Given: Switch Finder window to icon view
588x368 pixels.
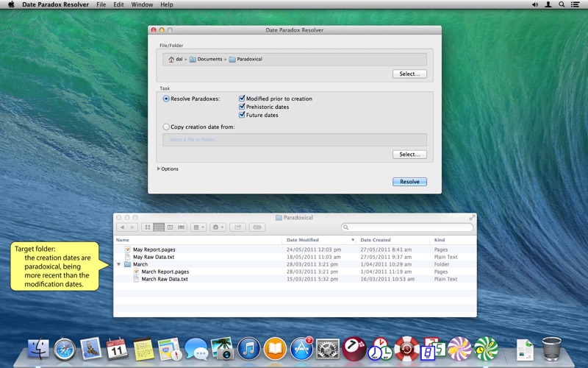Looking at the screenshot, I should (x=148, y=227).
